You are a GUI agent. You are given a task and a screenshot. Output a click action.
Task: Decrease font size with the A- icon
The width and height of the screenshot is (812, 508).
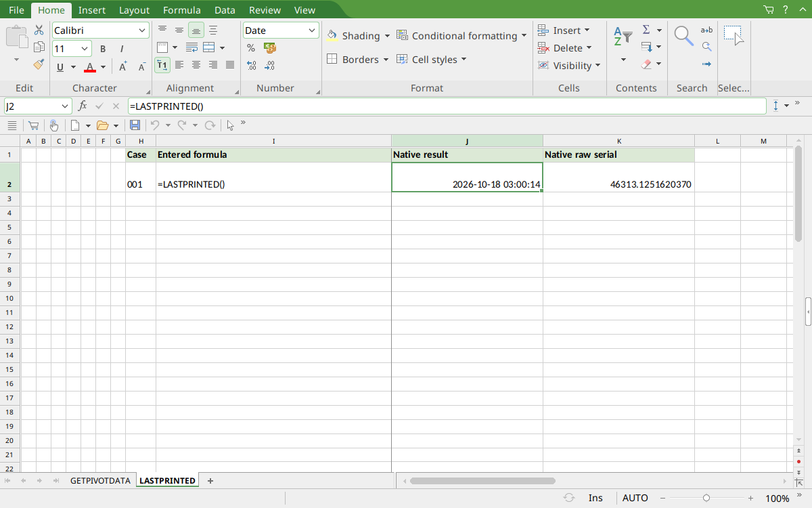click(141, 66)
